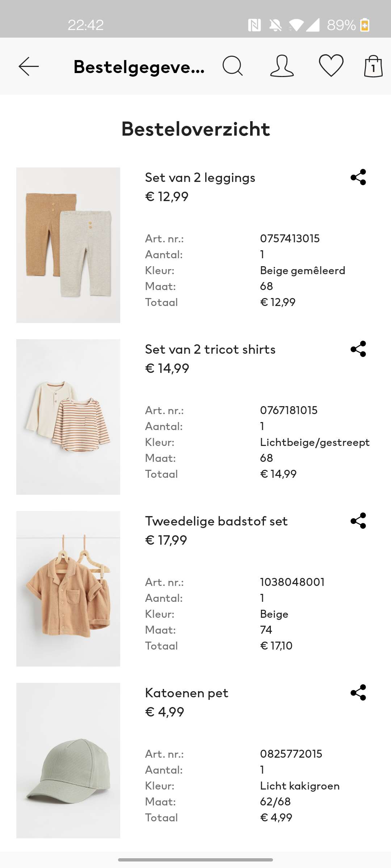
Task: Share the Katoenen pet item
Action: click(x=358, y=693)
